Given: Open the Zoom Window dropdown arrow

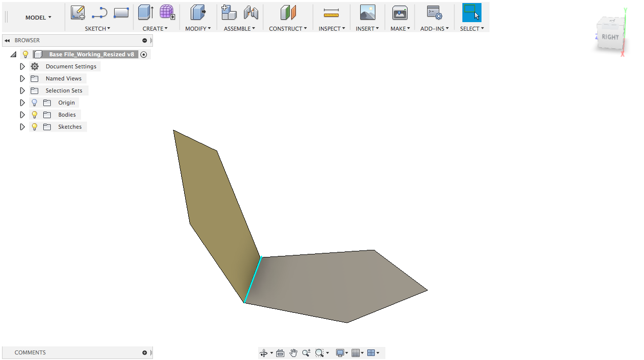Looking at the screenshot, I should [328, 353].
